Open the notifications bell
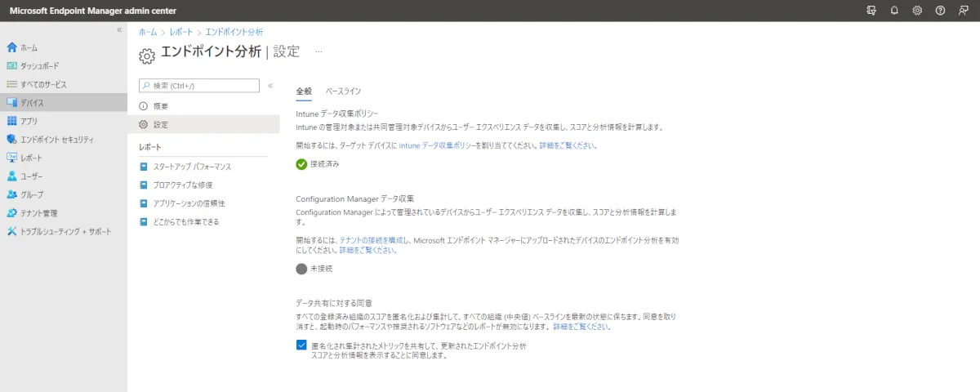The height and width of the screenshot is (392, 980). tap(894, 11)
